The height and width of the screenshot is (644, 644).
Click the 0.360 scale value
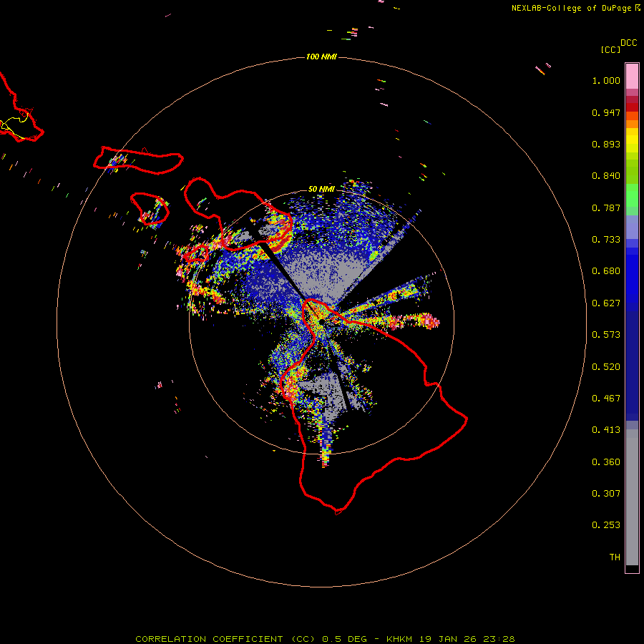click(x=606, y=462)
